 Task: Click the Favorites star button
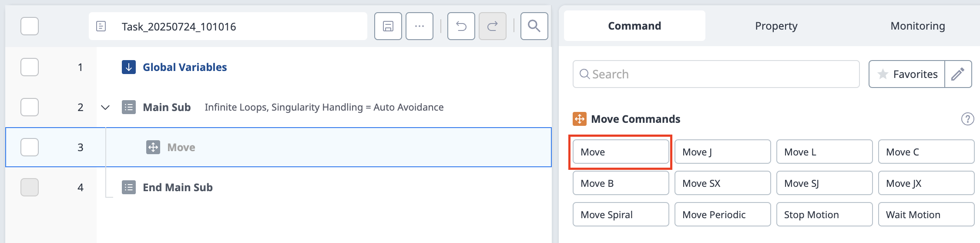[907, 74]
